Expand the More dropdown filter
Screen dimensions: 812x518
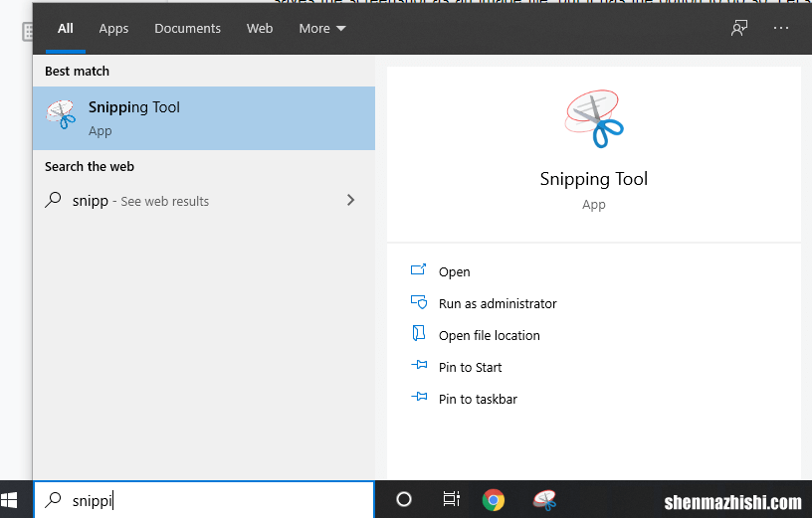point(322,29)
